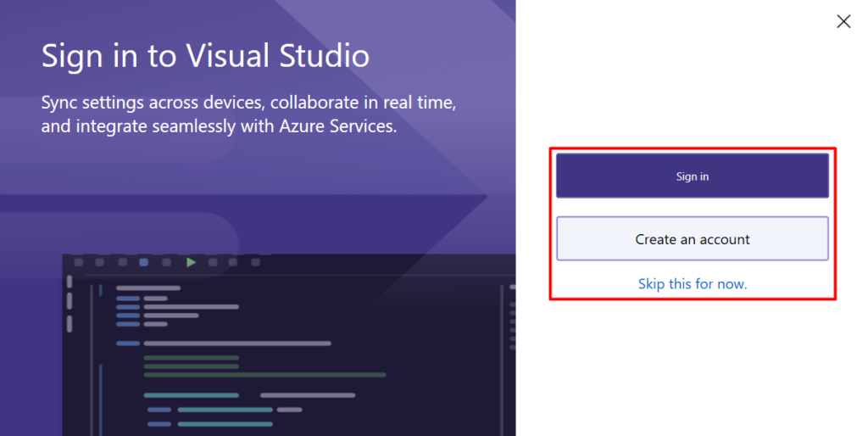Screen dimensions: 868x436
Task: Click the Sign in button
Action: [692, 176]
